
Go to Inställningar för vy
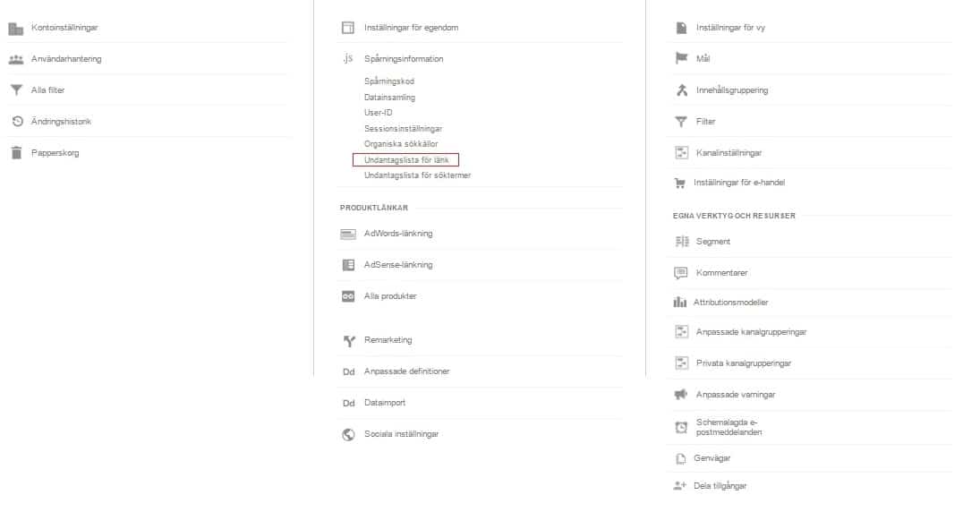(730, 28)
